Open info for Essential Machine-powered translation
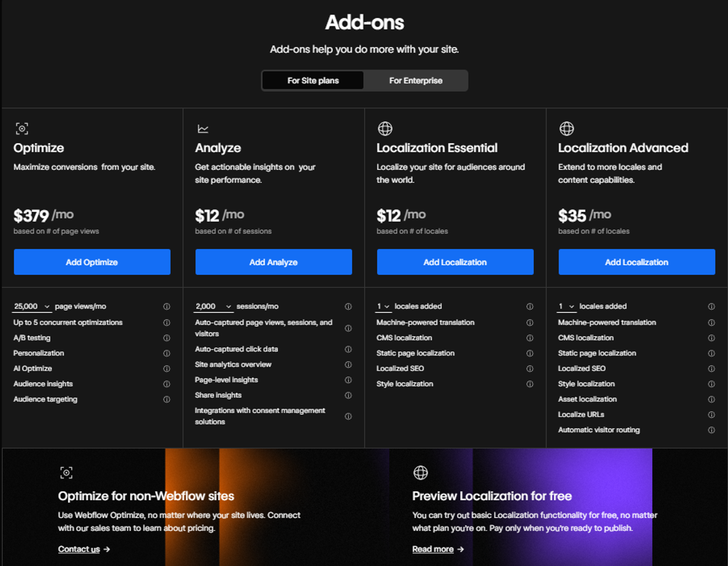 coord(530,322)
